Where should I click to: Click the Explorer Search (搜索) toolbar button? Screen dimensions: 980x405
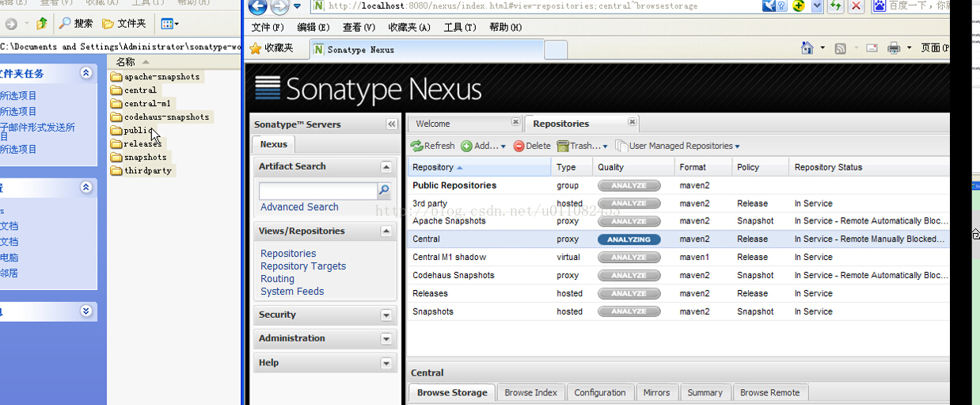pyautogui.click(x=77, y=24)
